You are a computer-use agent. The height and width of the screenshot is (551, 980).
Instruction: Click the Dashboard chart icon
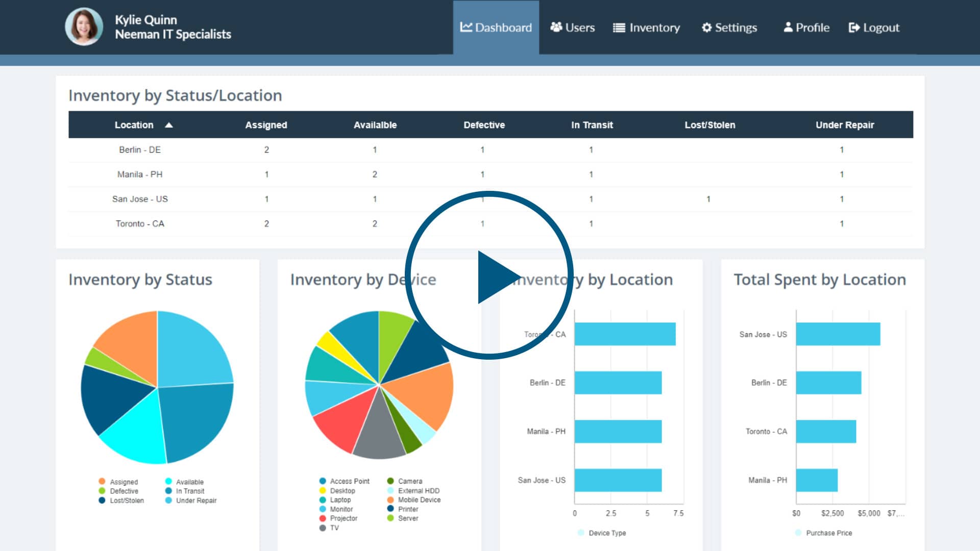click(x=466, y=27)
